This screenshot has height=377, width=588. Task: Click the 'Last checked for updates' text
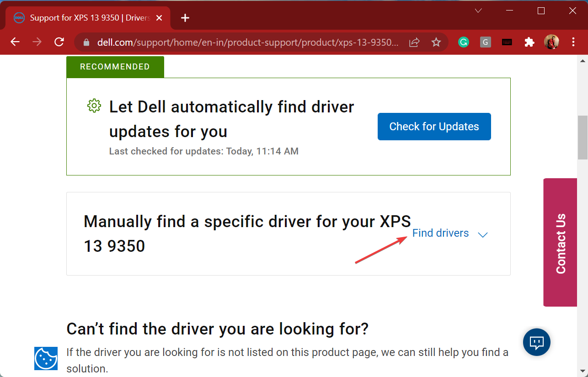(204, 151)
